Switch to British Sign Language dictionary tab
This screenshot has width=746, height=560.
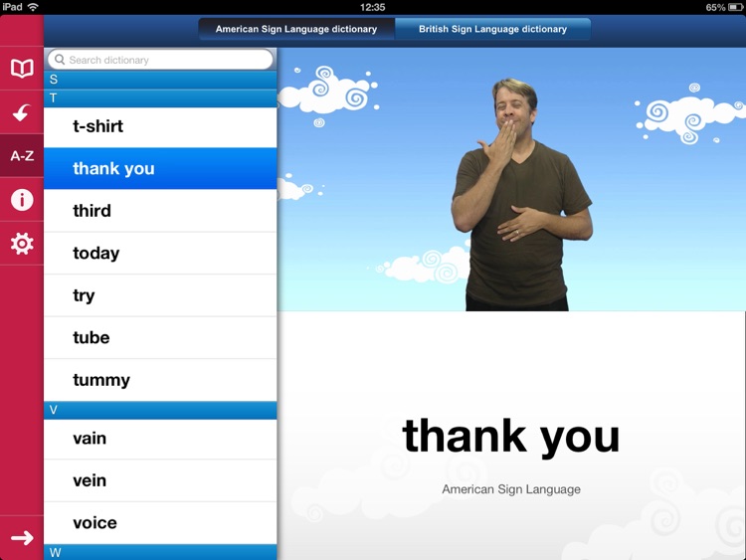[x=492, y=29]
